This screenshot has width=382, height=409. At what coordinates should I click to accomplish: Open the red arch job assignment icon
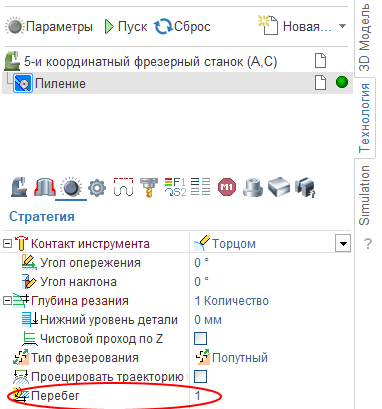44,188
